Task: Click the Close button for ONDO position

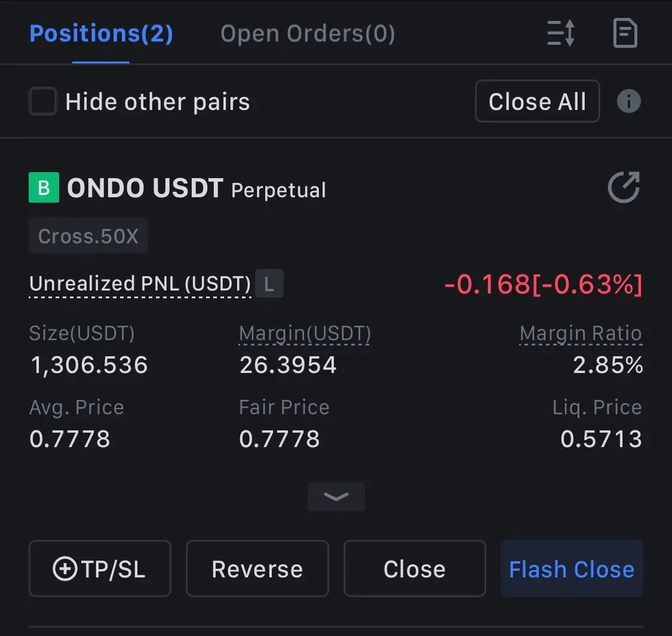Action: click(x=415, y=568)
